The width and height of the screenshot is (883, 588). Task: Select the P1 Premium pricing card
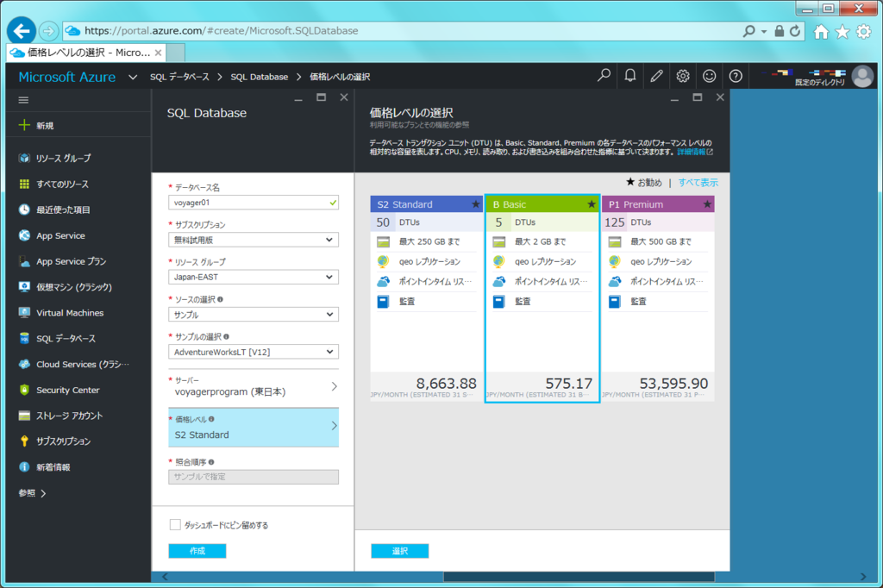point(658,298)
